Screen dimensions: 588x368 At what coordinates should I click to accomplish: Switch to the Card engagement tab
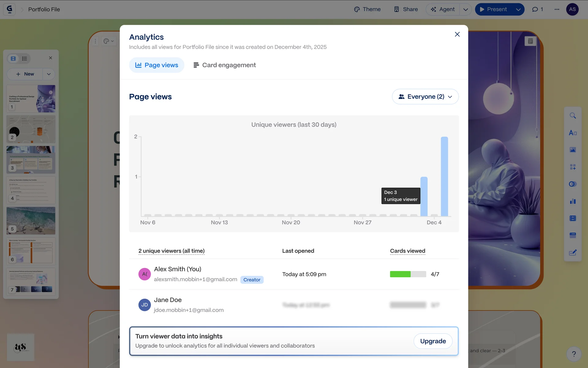coord(224,65)
